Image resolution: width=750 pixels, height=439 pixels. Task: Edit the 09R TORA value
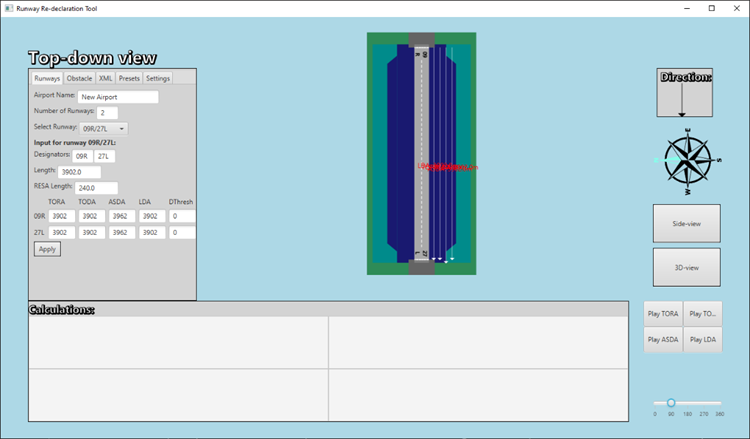pos(62,216)
